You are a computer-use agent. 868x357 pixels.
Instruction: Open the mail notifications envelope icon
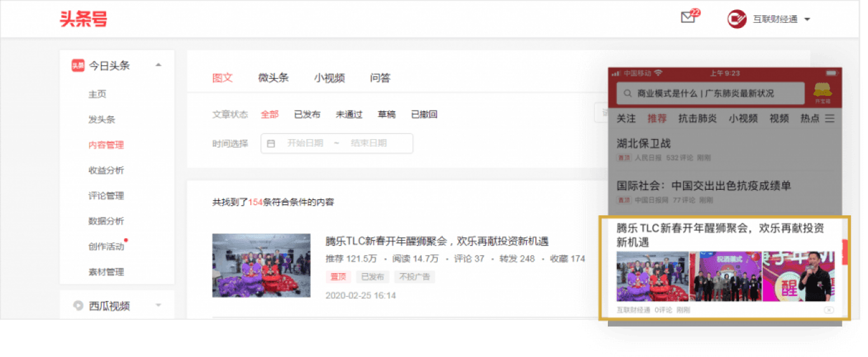pyautogui.click(x=688, y=18)
